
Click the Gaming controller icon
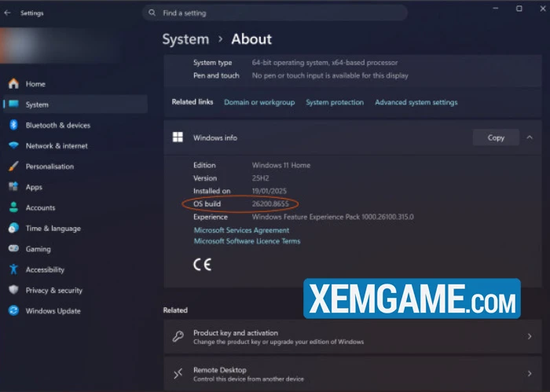click(13, 248)
